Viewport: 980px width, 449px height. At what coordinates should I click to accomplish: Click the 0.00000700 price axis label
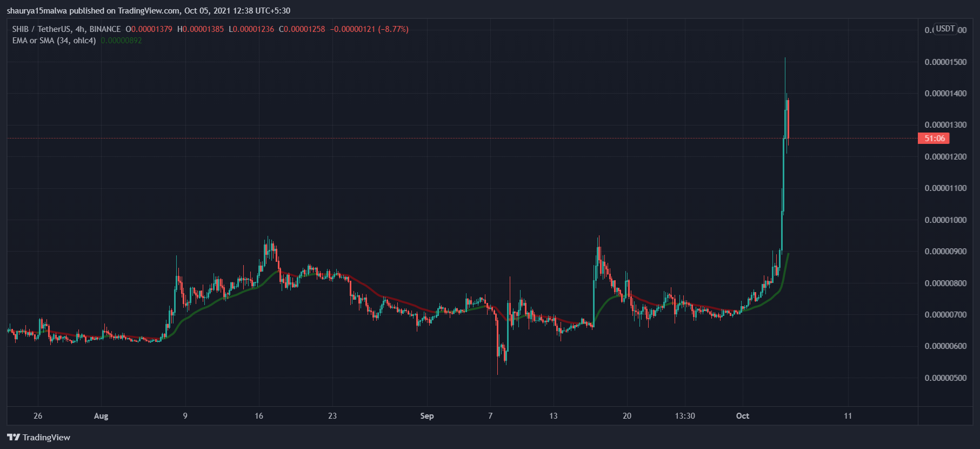tap(945, 315)
